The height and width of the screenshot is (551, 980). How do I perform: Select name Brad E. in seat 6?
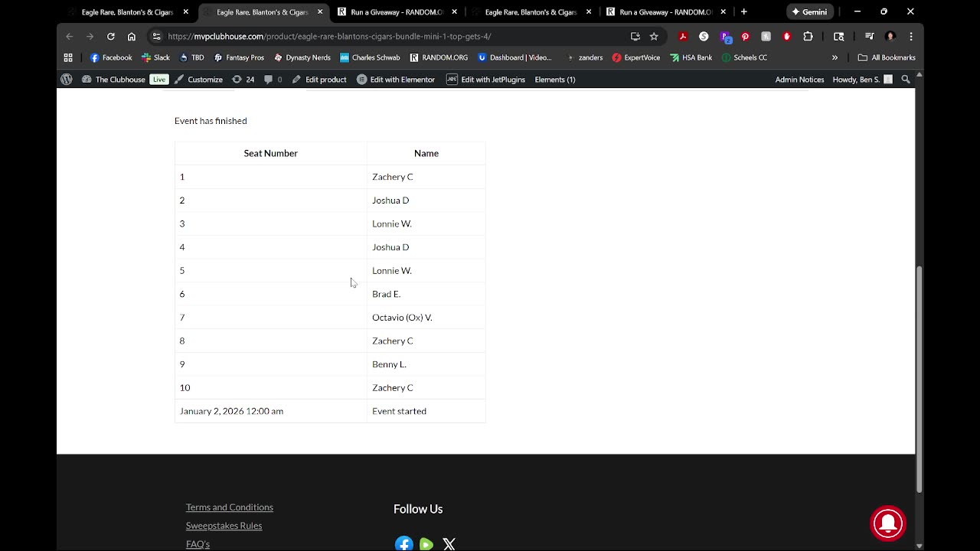(x=386, y=294)
